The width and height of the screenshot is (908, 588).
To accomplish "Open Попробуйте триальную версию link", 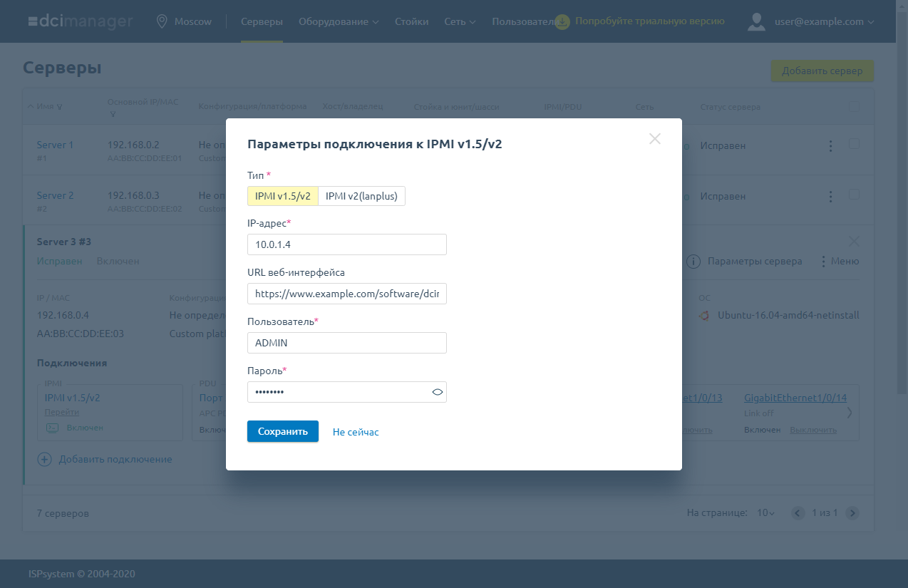I will coord(649,21).
